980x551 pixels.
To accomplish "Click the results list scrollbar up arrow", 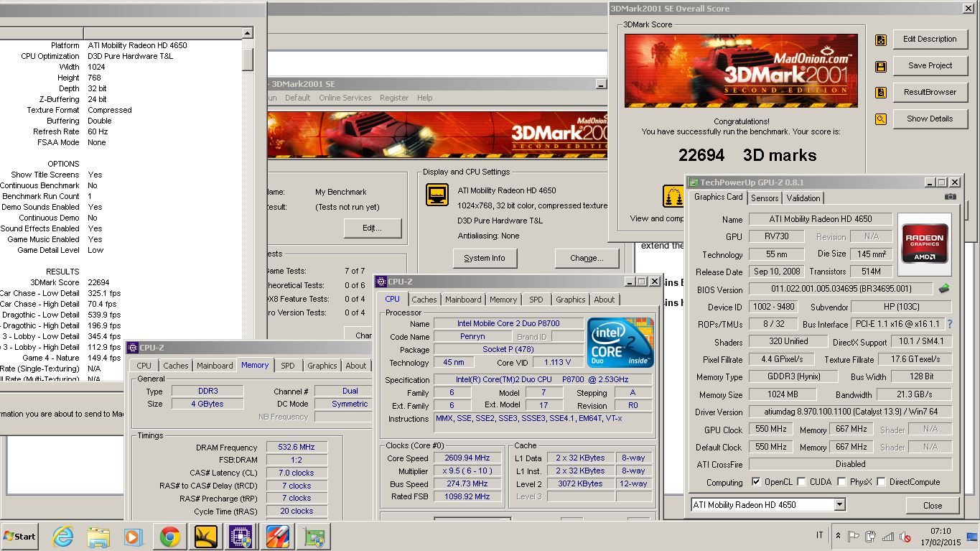I will click(247, 33).
